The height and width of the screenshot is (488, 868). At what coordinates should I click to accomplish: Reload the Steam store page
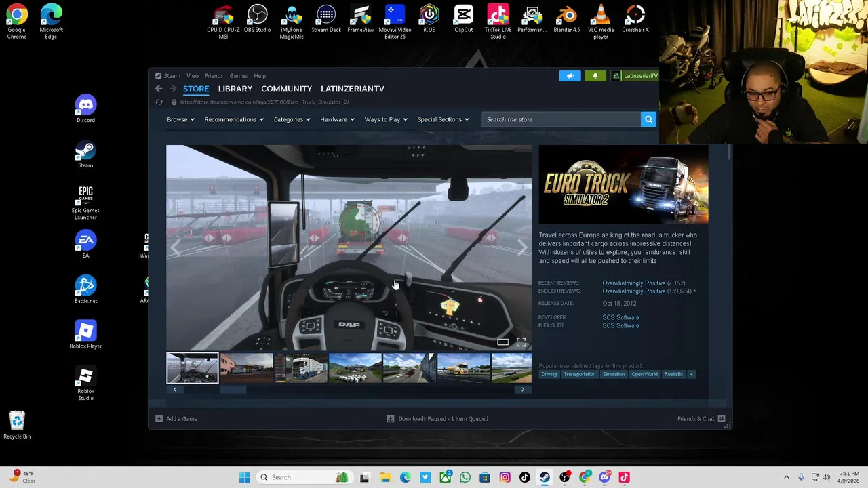[159, 102]
